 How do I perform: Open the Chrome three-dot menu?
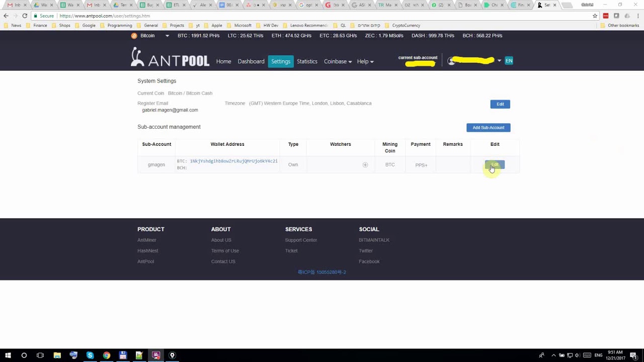[x=638, y=16]
